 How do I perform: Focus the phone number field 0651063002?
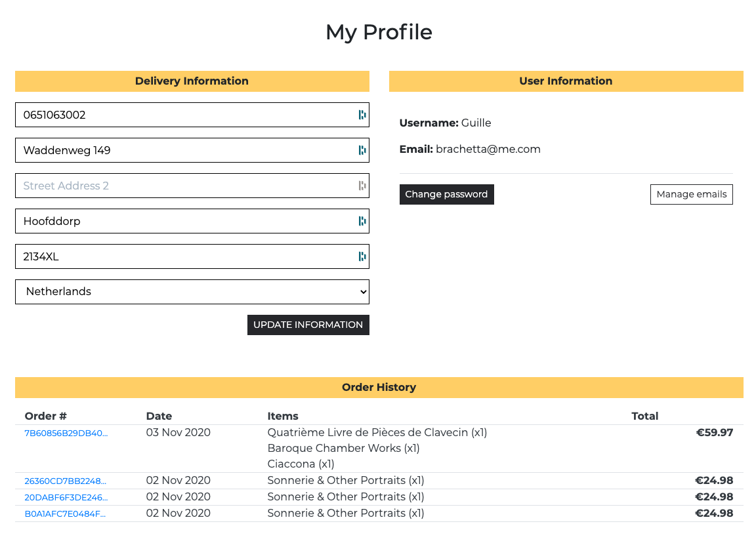[192, 115]
